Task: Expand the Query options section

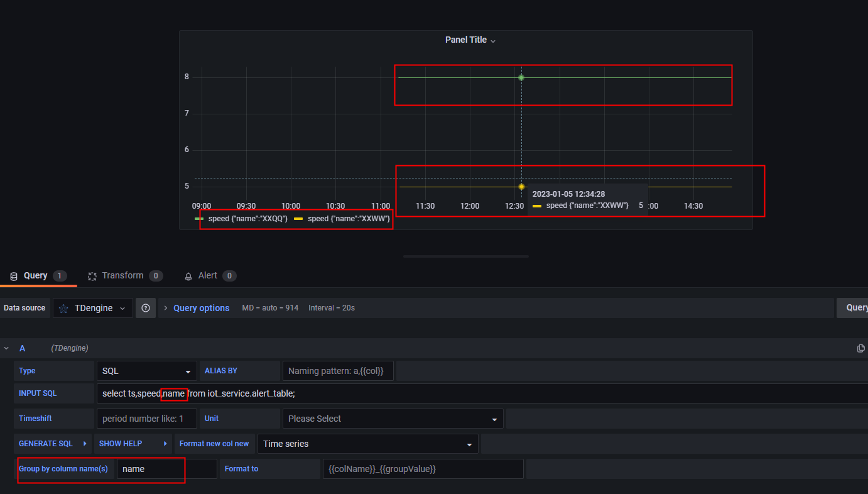Action: (x=201, y=308)
